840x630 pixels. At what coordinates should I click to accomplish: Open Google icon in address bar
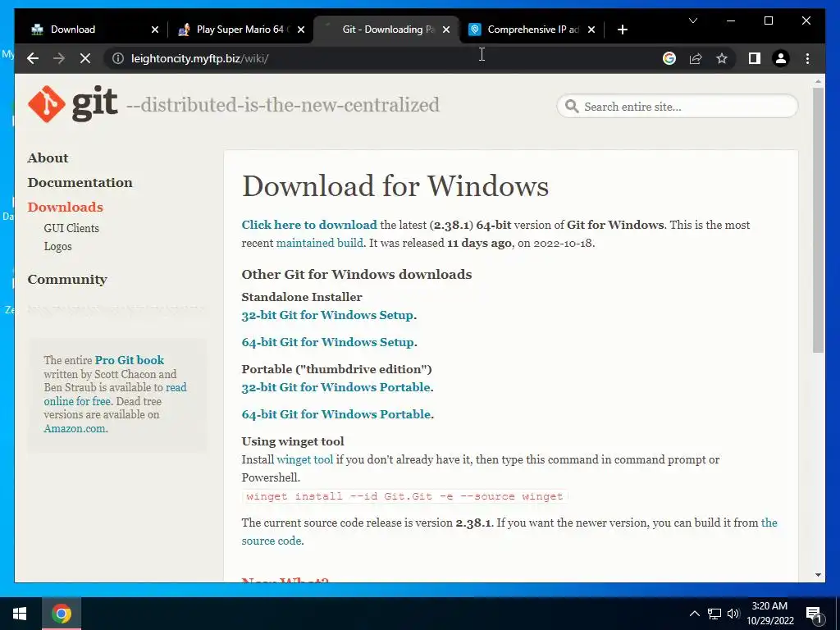click(669, 58)
